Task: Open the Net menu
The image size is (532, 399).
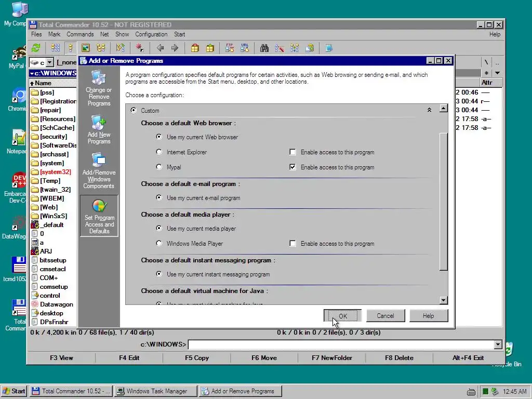Action: [104, 34]
